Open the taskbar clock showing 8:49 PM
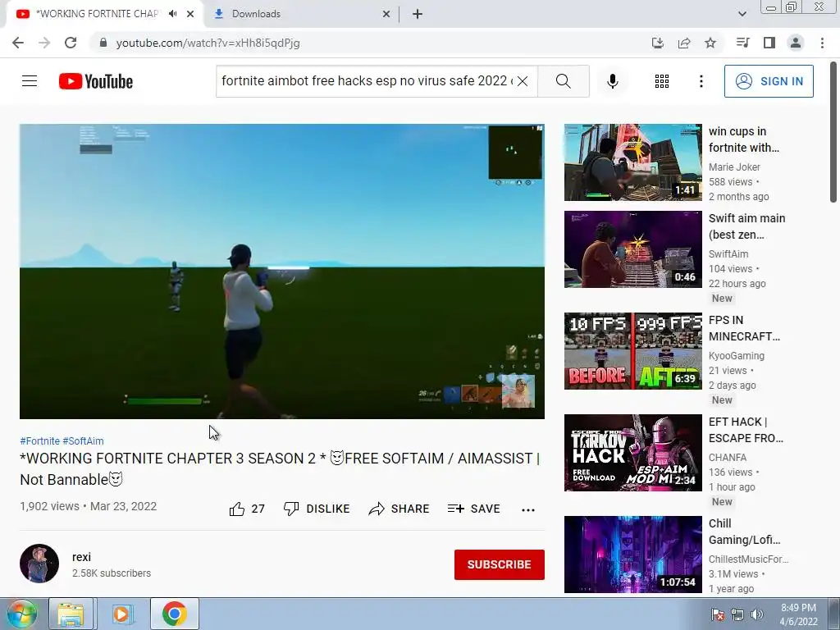840x630 pixels. (x=798, y=614)
